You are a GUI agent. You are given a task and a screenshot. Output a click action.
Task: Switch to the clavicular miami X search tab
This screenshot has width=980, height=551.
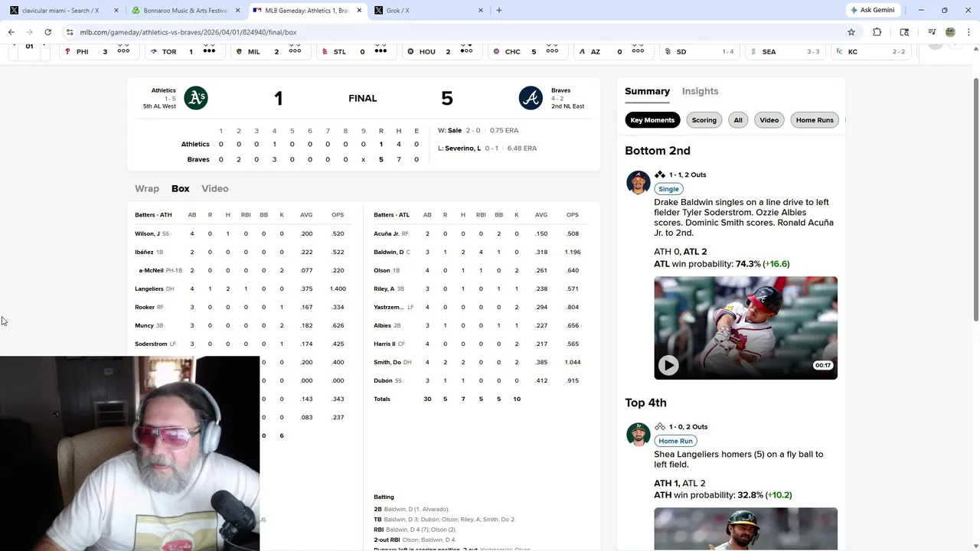[61, 10]
